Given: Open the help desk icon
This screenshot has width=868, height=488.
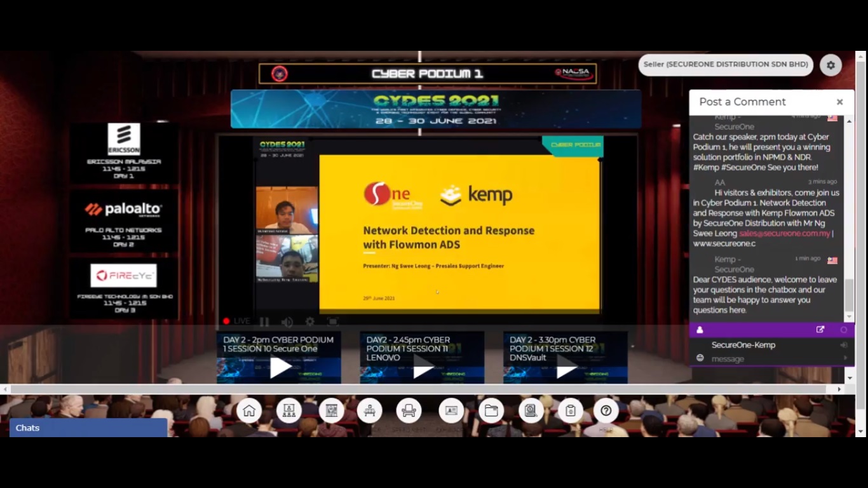Looking at the screenshot, I should pos(369,410).
